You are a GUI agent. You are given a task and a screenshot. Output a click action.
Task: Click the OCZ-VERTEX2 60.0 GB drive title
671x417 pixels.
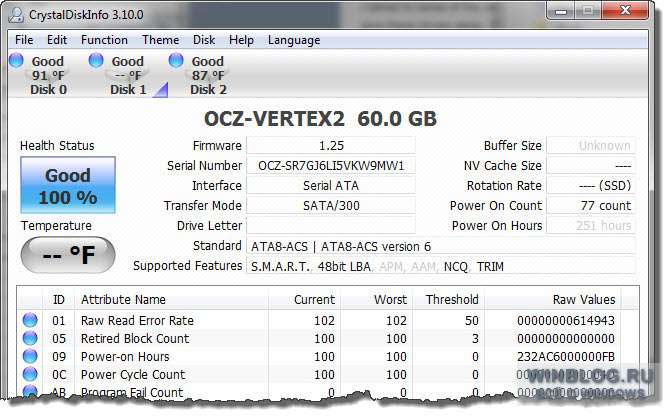(x=320, y=119)
